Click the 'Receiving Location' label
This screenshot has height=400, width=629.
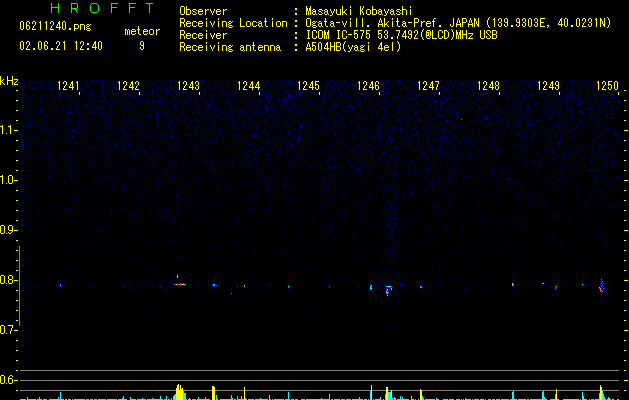click(233, 23)
